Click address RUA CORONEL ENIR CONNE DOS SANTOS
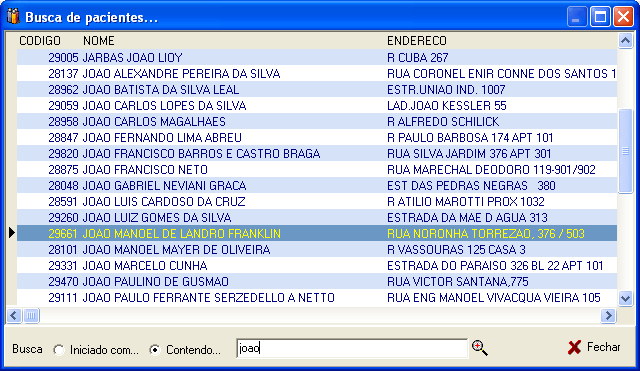The width and height of the screenshot is (640, 371). pos(498,73)
